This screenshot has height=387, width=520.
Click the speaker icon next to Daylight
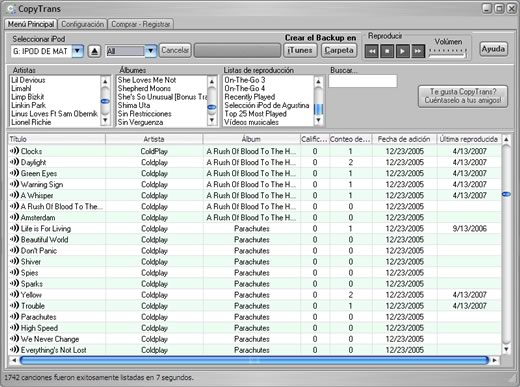coord(14,162)
